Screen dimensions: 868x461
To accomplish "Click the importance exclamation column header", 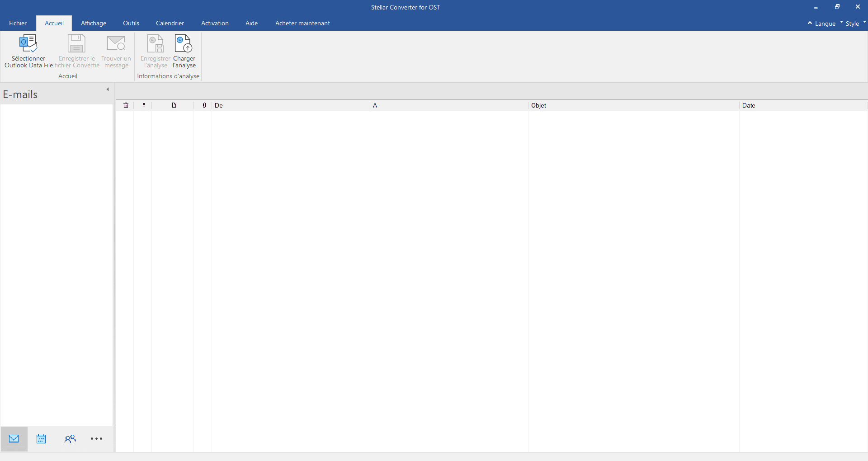I will click(144, 105).
